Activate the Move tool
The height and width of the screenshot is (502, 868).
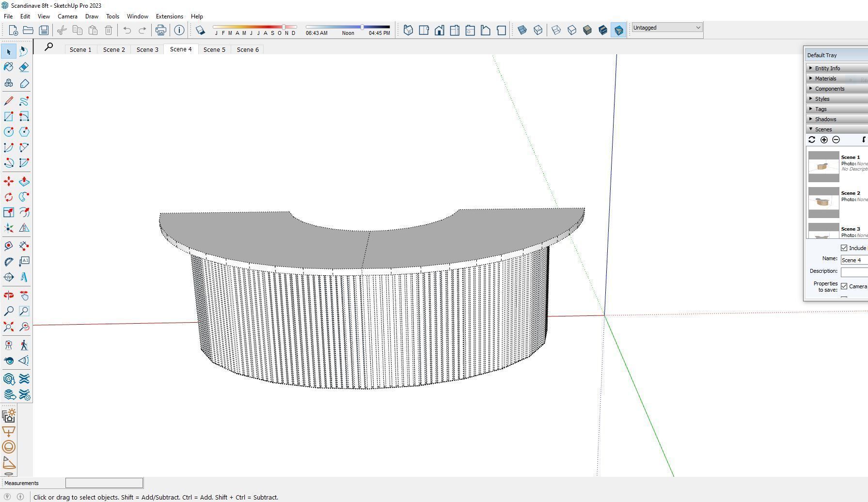point(9,181)
